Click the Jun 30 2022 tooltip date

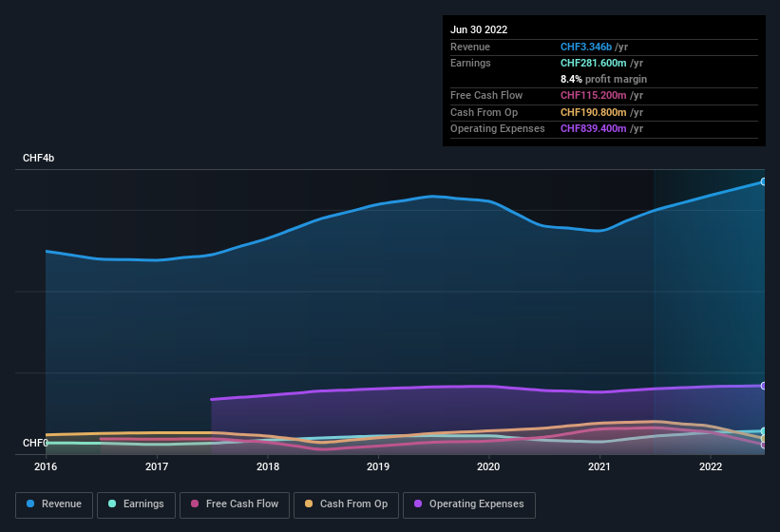point(479,29)
